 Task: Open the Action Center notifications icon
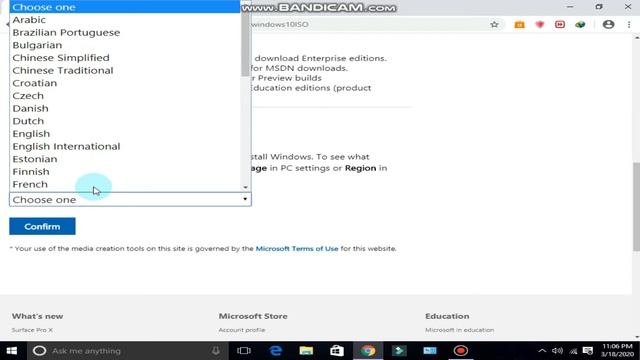pyautogui.click(x=588, y=351)
